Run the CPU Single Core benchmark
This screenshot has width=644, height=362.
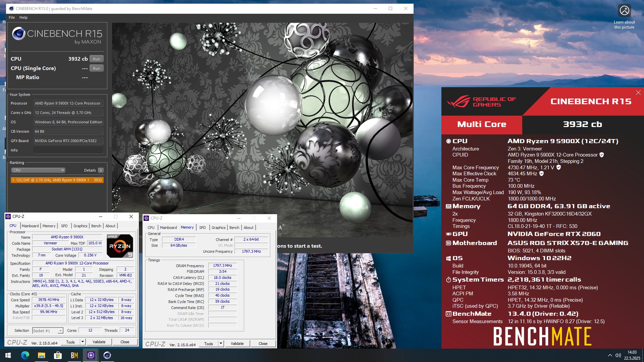[97, 68]
